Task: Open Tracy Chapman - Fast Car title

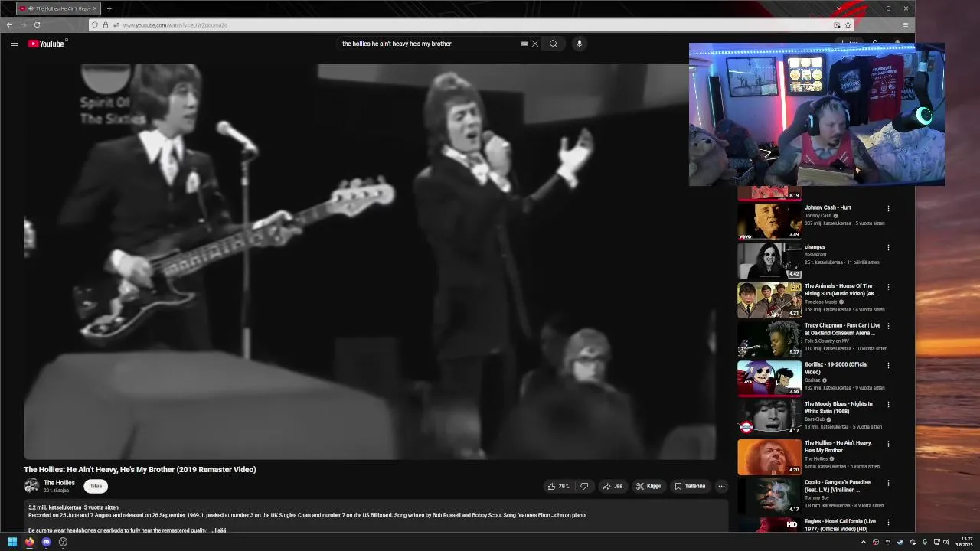Action: click(x=842, y=329)
